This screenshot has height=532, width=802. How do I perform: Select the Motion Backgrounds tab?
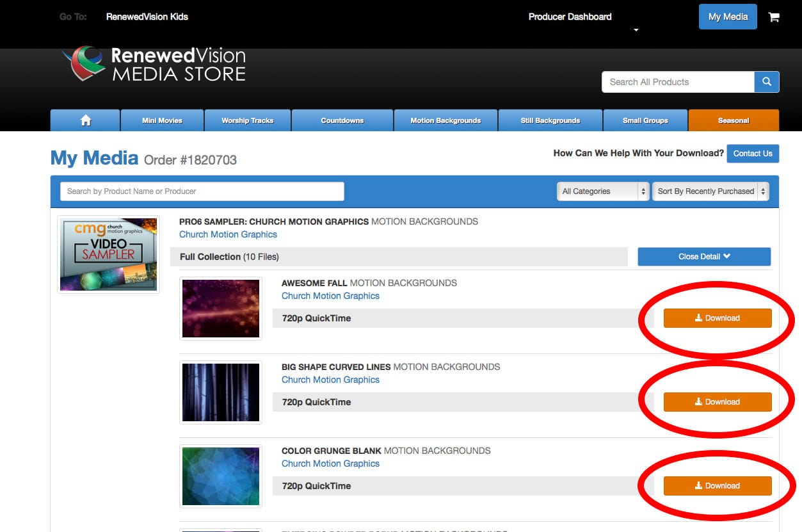445,120
